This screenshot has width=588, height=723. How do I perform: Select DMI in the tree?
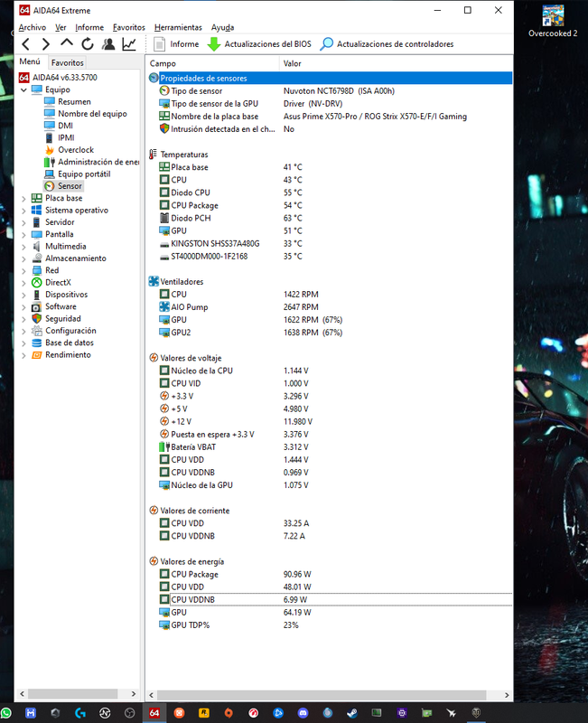coord(59,126)
